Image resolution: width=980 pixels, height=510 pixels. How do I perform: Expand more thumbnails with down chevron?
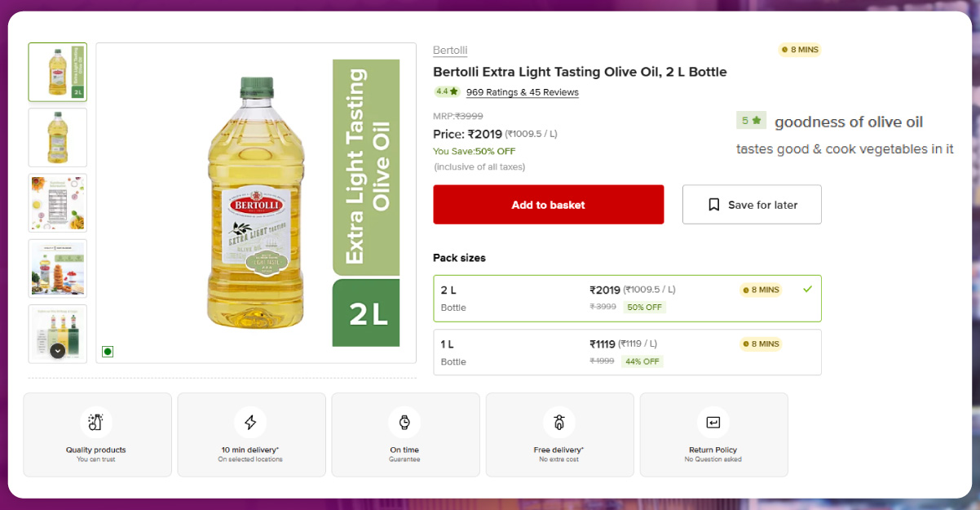[x=57, y=350]
